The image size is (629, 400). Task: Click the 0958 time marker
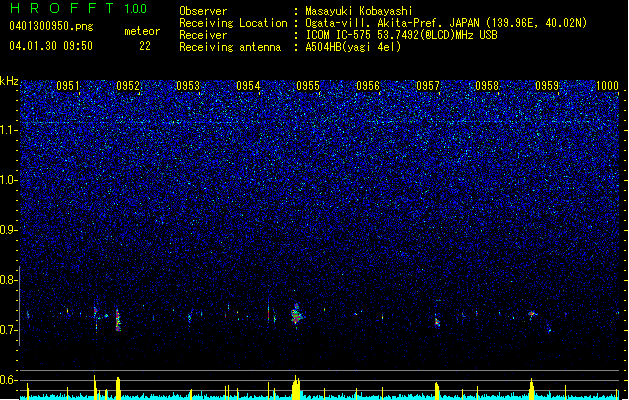(x=487, y=86)
